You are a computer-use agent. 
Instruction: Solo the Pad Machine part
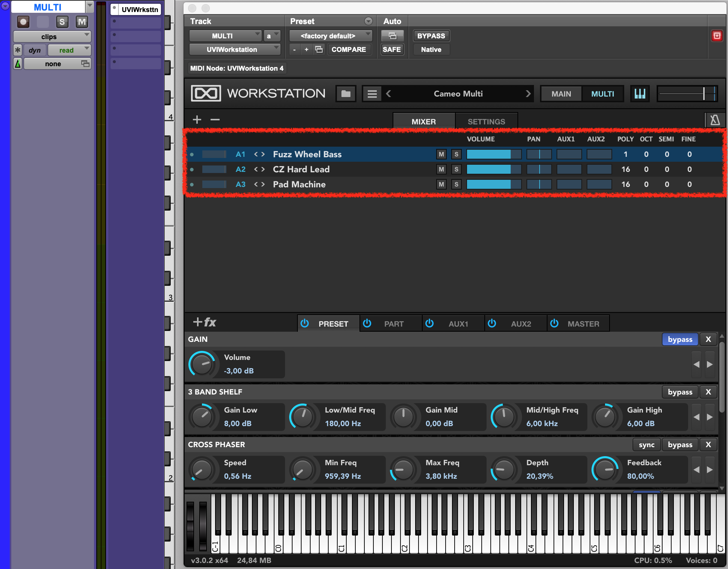coord(456,184)
